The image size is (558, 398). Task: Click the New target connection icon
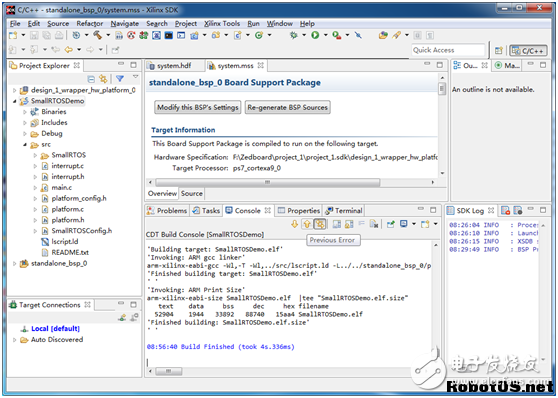tap(122, 317)
